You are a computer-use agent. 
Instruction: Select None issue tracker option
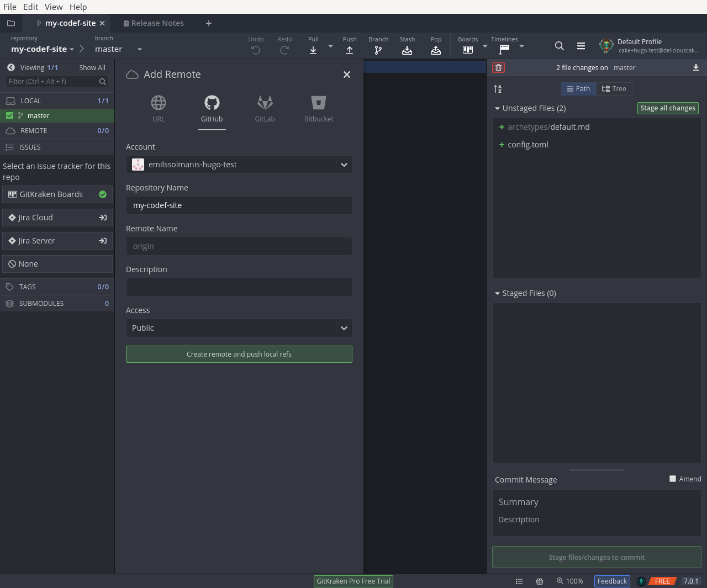[57, 264]
